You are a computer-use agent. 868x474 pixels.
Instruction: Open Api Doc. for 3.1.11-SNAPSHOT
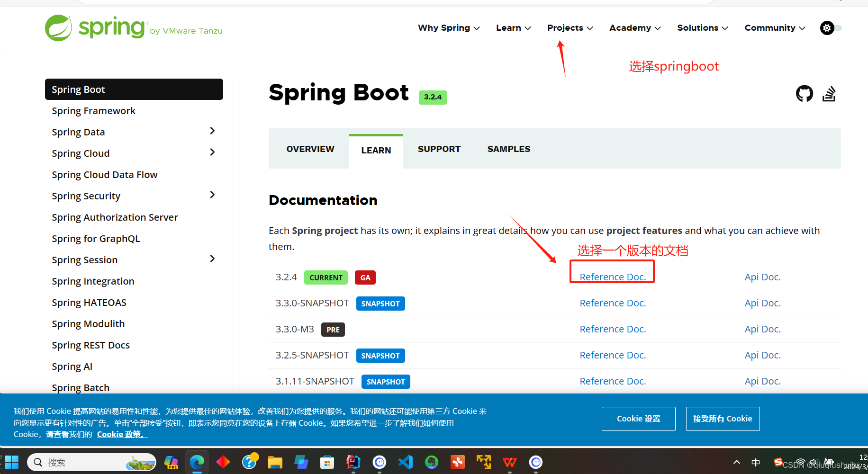763,381
